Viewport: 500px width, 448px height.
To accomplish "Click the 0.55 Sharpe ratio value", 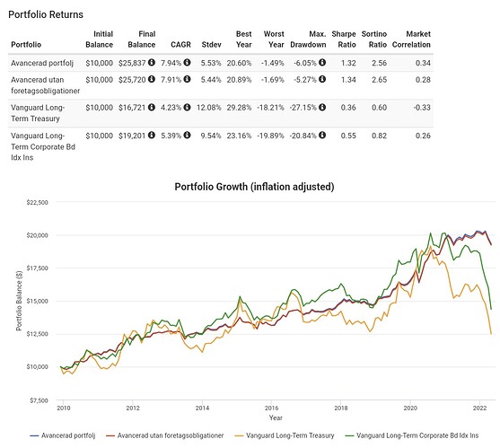I will click(348, 136).
